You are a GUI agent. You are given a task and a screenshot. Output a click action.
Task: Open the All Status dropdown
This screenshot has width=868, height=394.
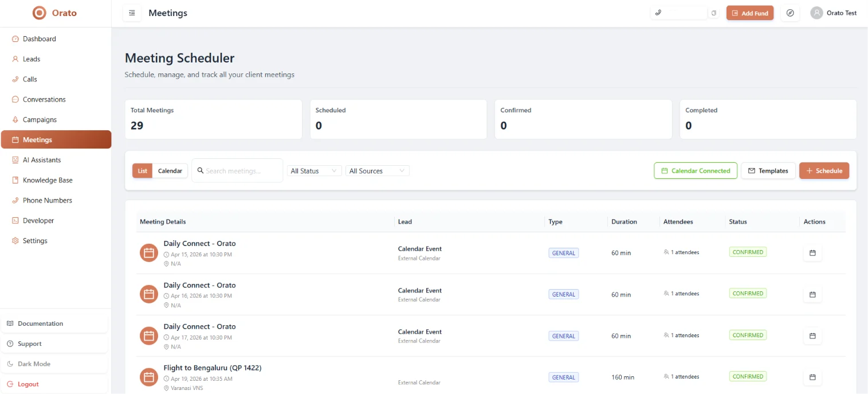pos(314,171)
